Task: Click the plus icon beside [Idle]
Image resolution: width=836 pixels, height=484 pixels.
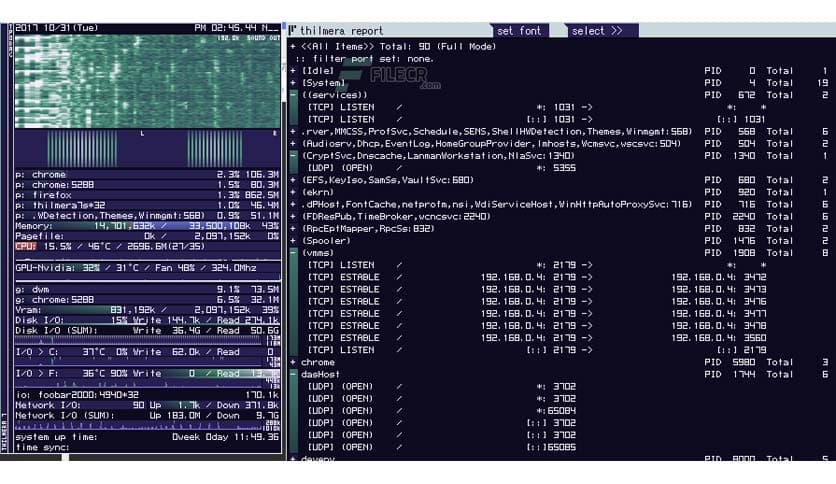Action: (293, 71)
